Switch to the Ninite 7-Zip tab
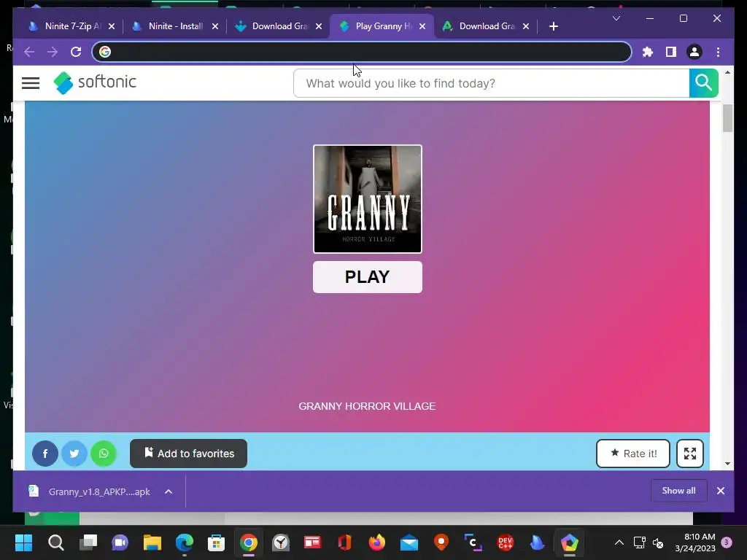This screenshot has height=560, width=747. tap(71, 26)
